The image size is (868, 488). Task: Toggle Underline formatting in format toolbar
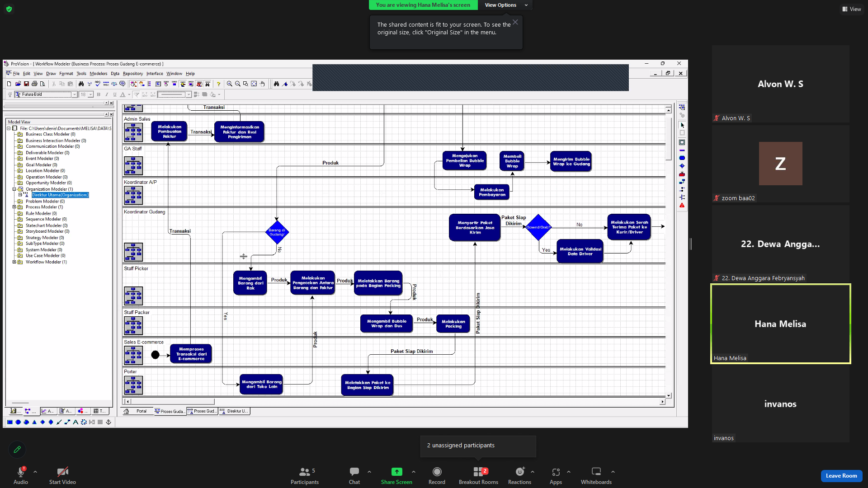[115, 94]
